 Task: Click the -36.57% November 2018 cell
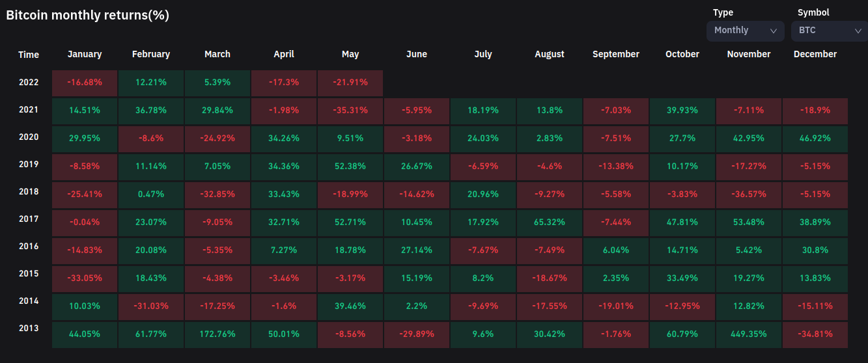[749, 195]
